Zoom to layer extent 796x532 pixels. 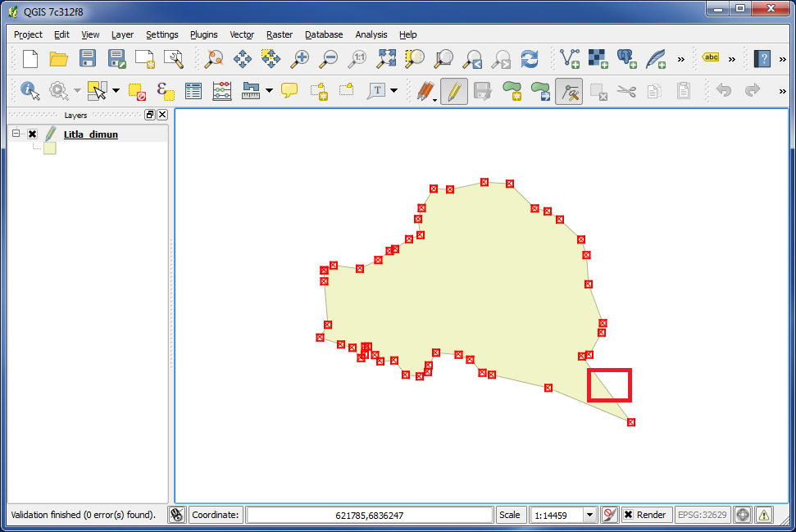pyautogui.click(x=443, y=59)
